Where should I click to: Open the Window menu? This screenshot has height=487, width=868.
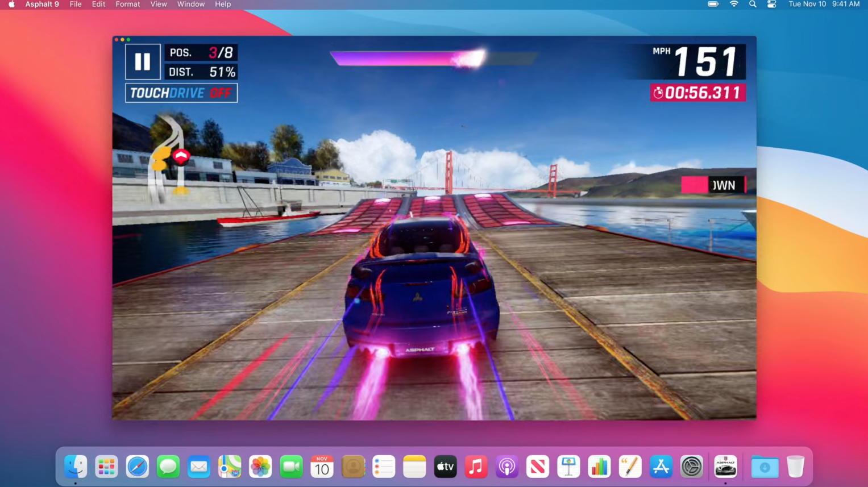[x=191, y=4]
